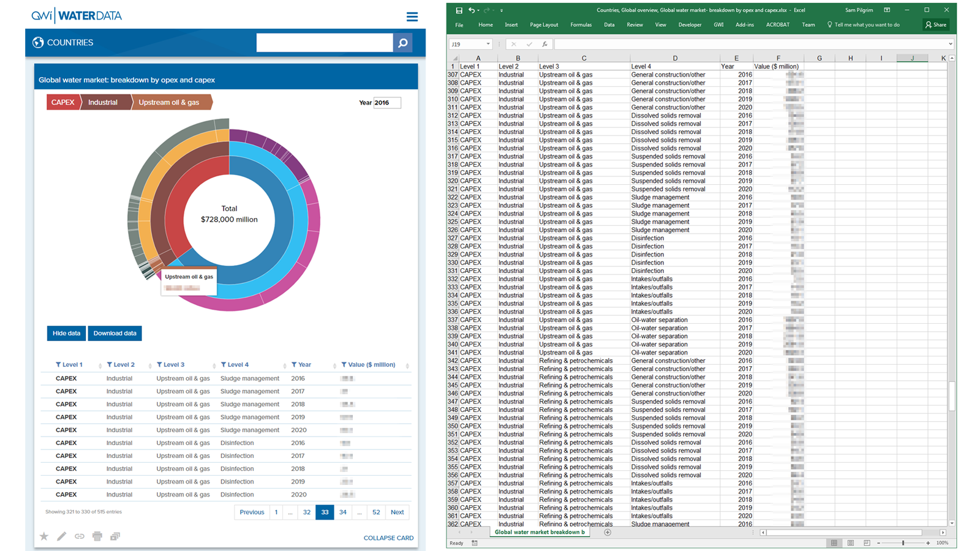Switch to Page Break Preview view

[867, 543]
